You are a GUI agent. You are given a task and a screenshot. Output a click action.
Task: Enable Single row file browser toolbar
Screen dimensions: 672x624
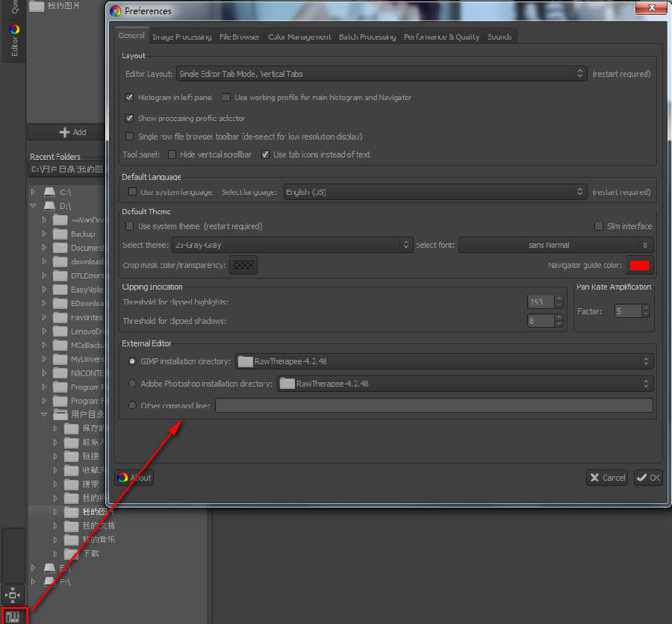[x=129, y=137]
